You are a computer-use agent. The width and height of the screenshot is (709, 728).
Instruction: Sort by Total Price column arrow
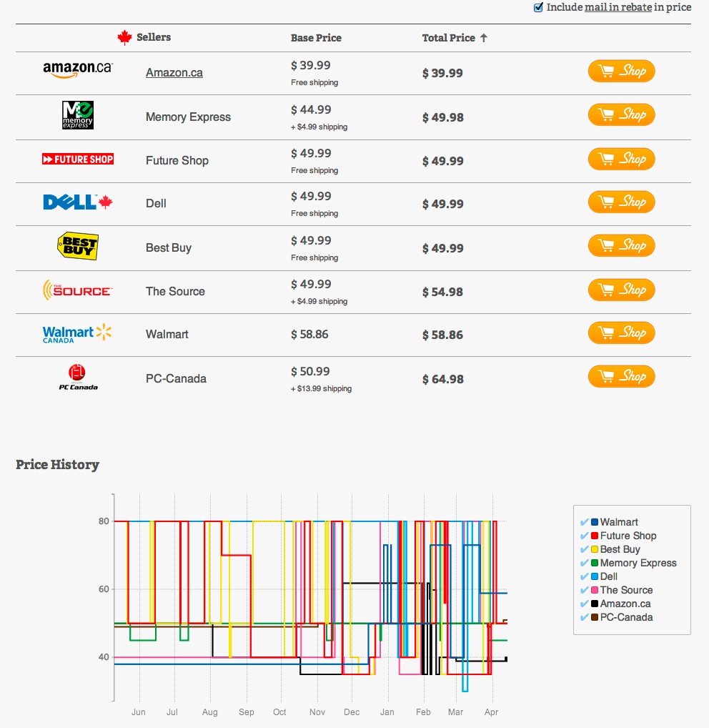point(484,38)
